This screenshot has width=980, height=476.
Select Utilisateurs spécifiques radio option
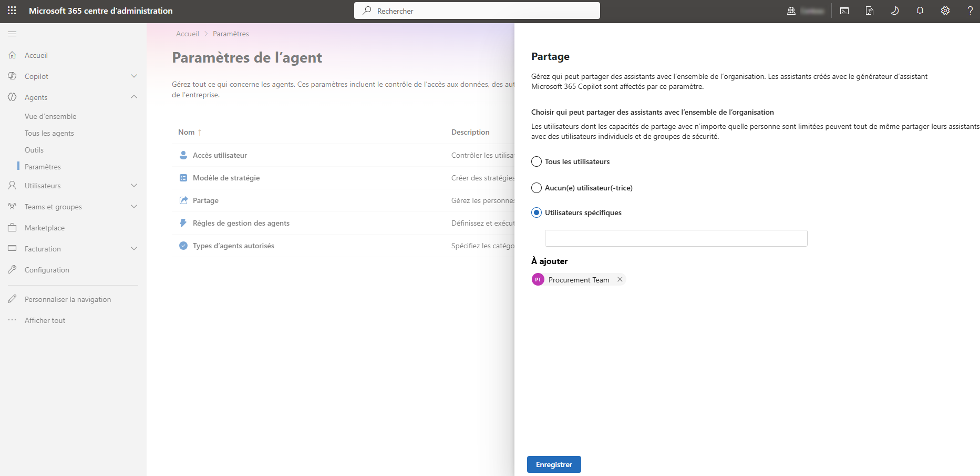537,212
